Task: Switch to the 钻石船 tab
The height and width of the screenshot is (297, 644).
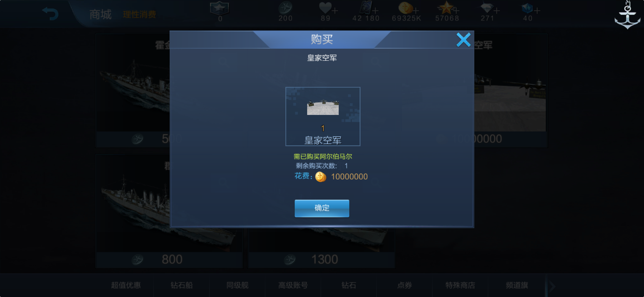Action: tap(182, 285)
